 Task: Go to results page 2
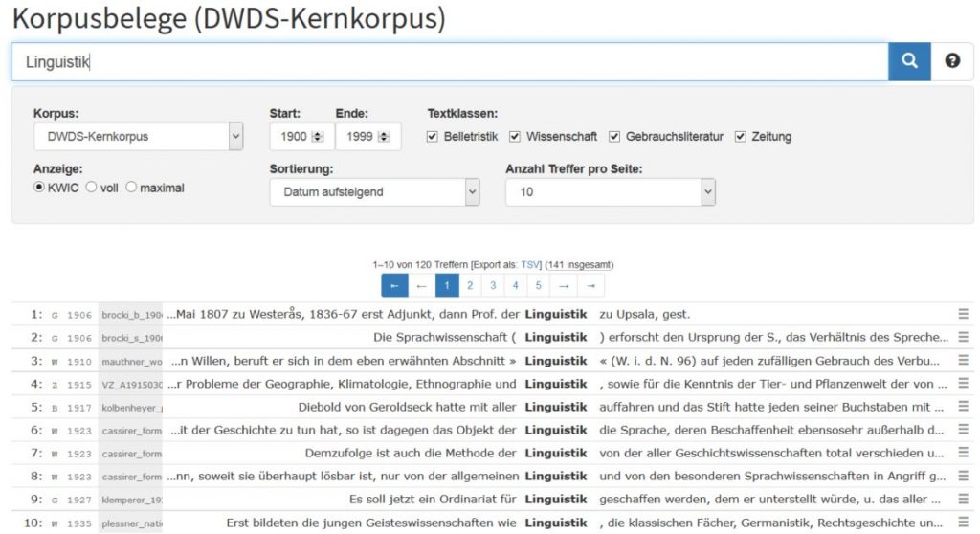[470, 285]
